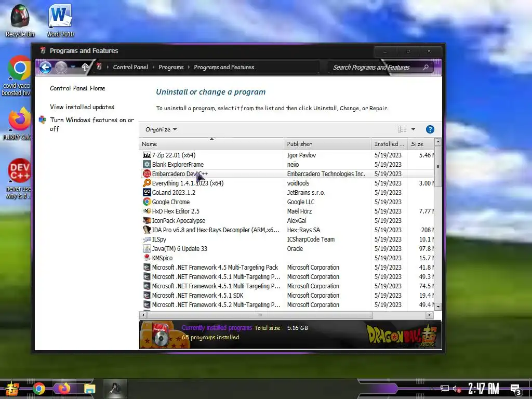Image resolution: width=532 pixels, height=399 pixels.
Task: Open the Chrome shortcut on the desktop
Action: pyautogui.click(x=19, y=75)
